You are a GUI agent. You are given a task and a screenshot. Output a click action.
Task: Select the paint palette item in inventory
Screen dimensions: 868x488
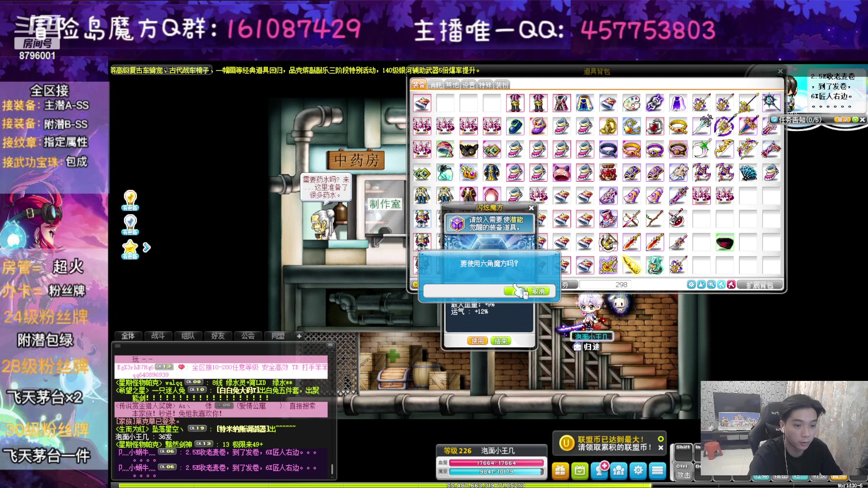632,103
